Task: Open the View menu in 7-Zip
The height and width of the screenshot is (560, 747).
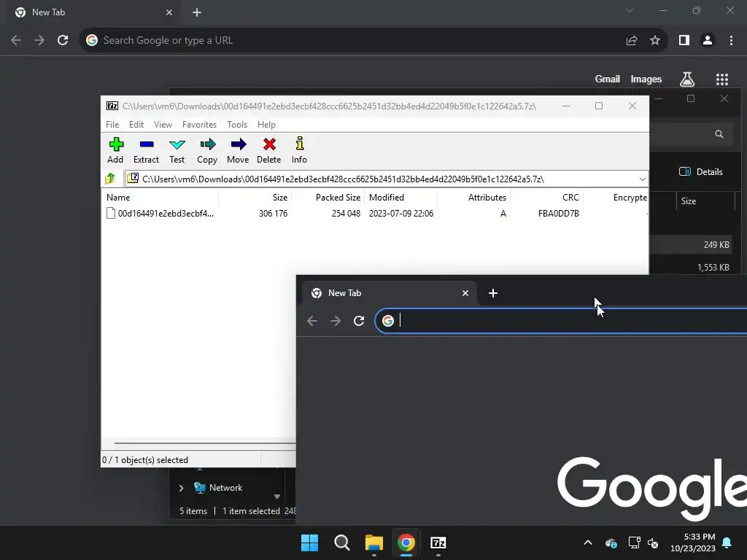Action: [x=163, y=124]
